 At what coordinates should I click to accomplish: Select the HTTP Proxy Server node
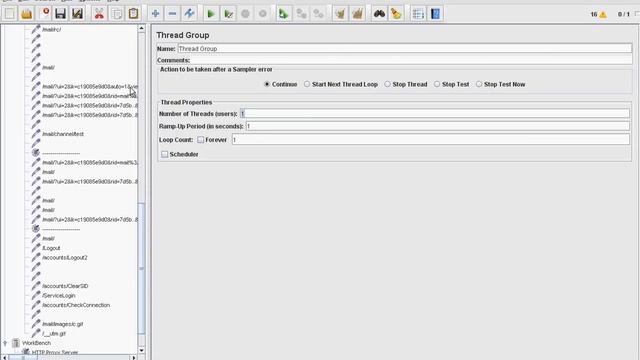coord(55,352)
